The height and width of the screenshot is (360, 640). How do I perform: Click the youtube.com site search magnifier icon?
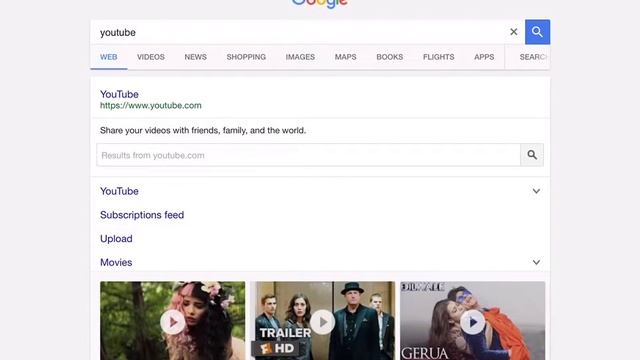tap(532, 155)
